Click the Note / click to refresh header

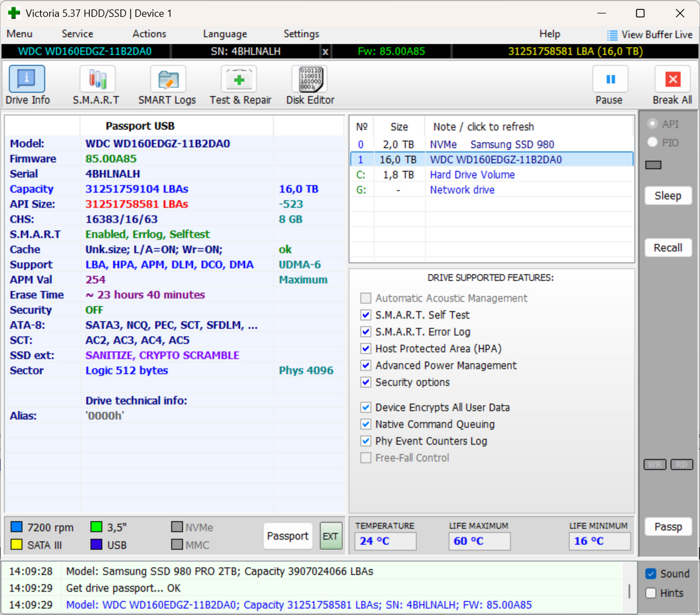[x=484, y=126]
